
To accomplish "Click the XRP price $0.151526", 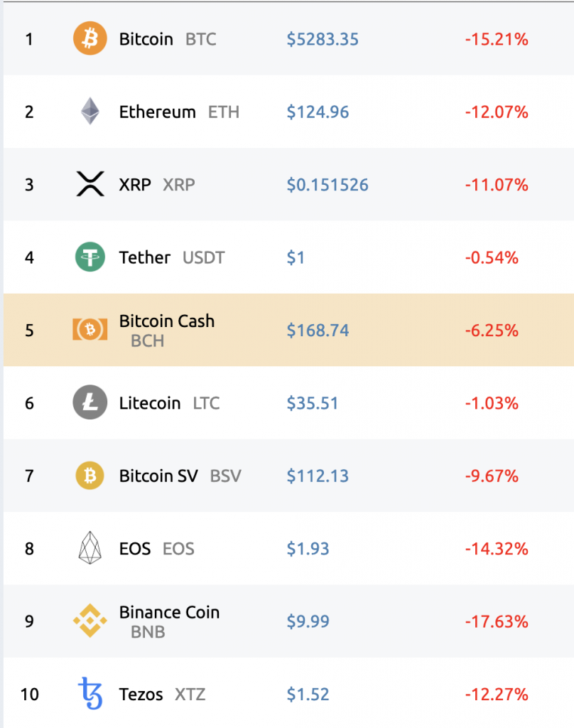I will pyautogui.click(x=327, y=185).
